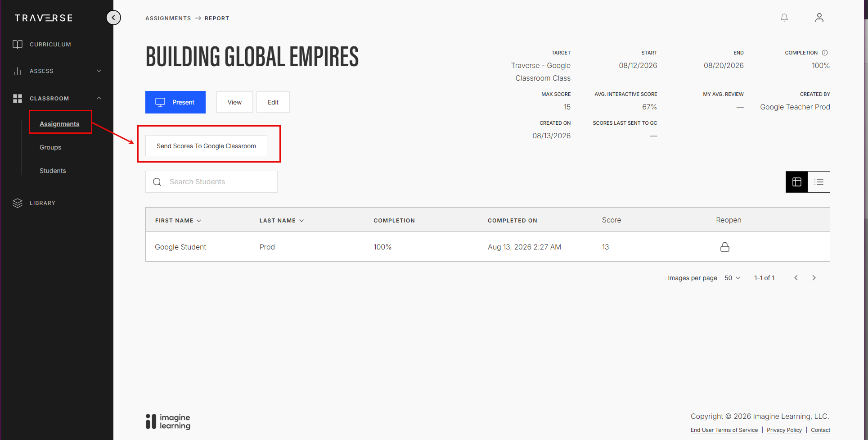
Task: Open Groups in the sidebar
Action: point(50,147)
